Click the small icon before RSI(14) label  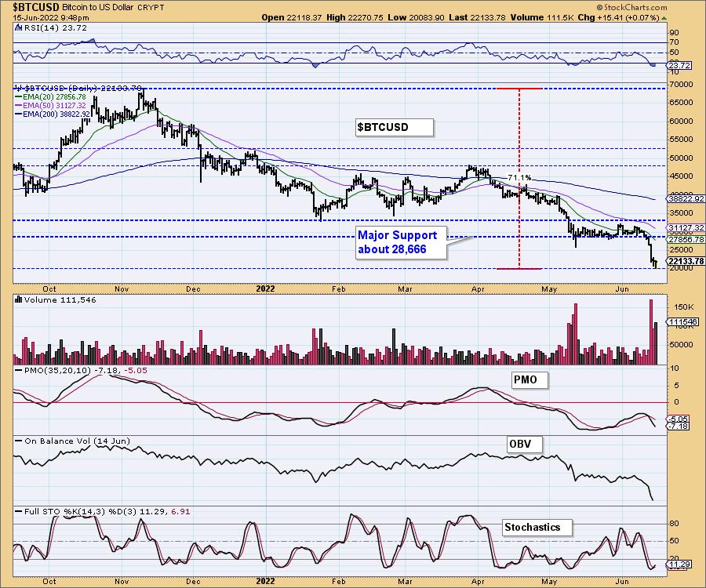click(x=17, y=27)
